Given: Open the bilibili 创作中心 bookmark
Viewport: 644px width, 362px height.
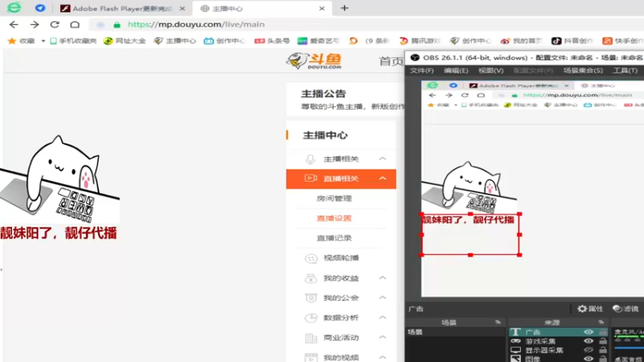Looking at the screenshot, I should point(225,41).
